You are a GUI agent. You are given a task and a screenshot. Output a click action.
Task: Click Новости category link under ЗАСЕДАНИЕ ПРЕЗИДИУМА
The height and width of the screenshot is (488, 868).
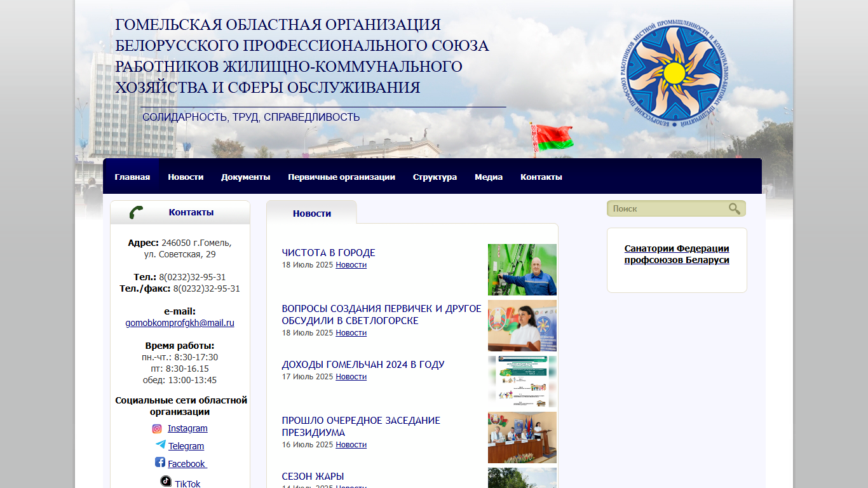(x=351, y=445)
